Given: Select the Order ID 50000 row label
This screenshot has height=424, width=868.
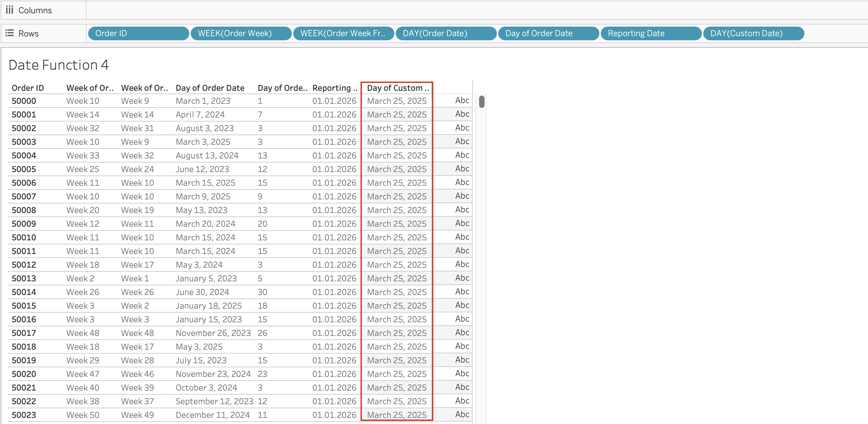Looking at the screenshot, I should tap(24, 101).
